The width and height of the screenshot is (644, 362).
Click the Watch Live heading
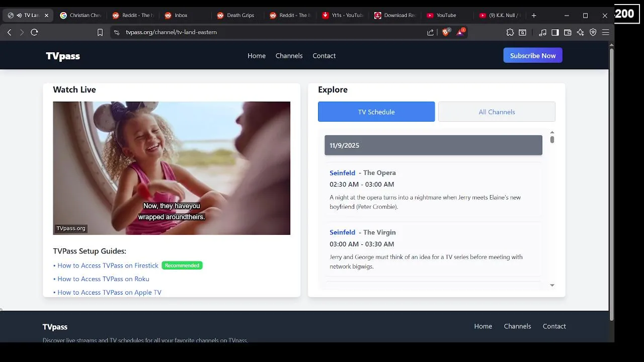[74, 89]
